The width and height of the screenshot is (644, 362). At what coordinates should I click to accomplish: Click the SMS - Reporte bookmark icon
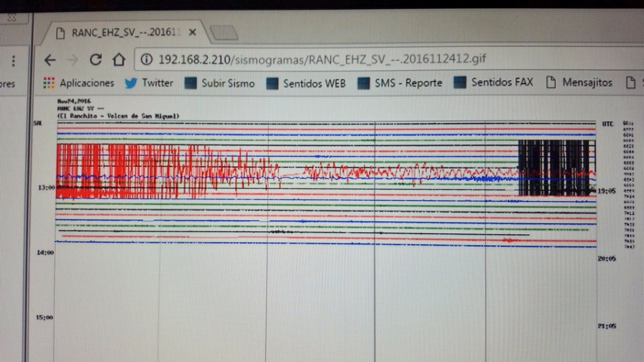point(364,83)
